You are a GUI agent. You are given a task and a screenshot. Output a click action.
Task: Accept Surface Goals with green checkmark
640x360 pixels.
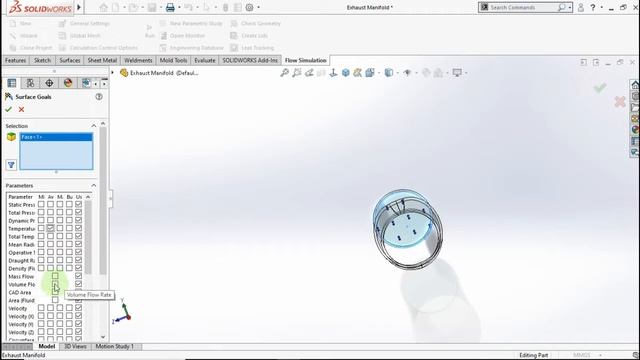[8, 109]
